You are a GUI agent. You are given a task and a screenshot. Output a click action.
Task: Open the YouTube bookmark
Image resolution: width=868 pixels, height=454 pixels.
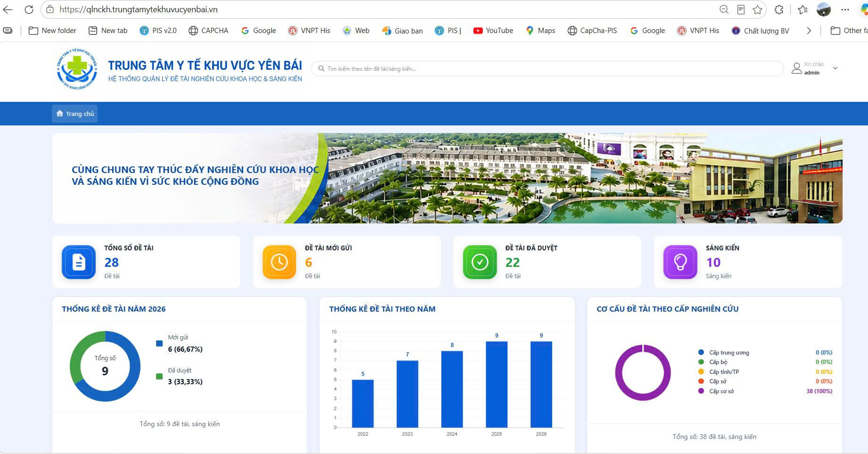tap(493, 31)
